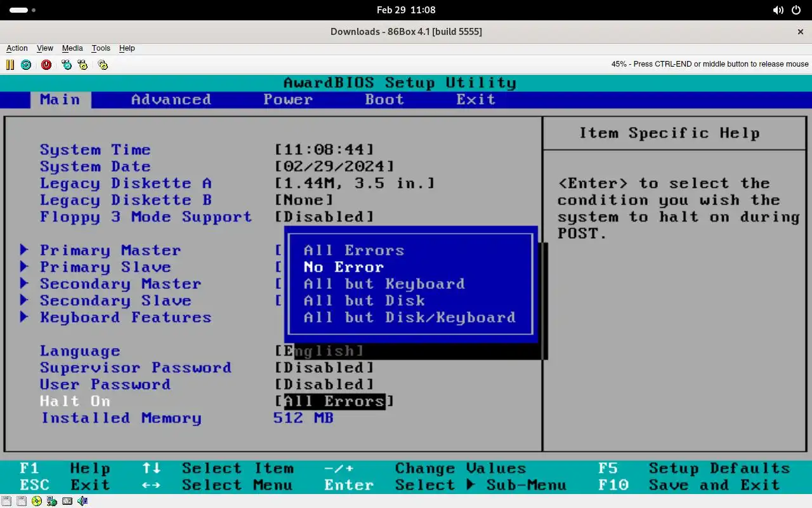Click Supervisor Password [Disabled] value
812x508 pixels.
(324, 368)
